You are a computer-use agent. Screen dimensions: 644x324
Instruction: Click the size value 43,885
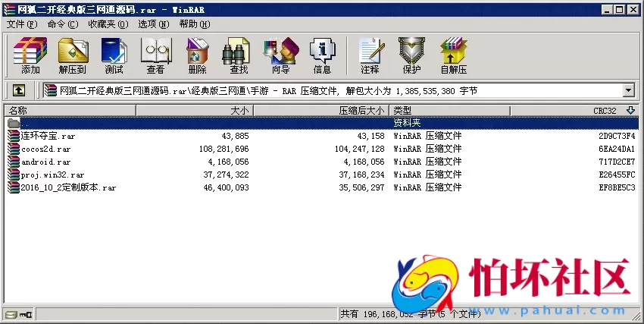point(236,136)
